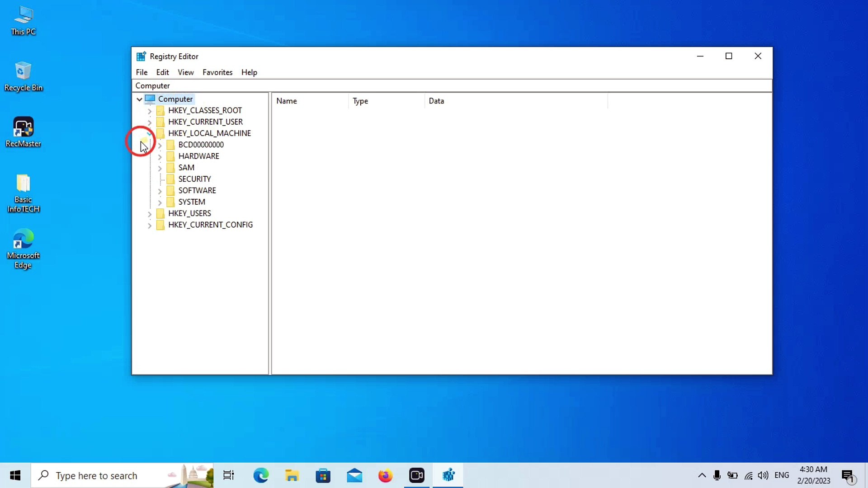Click the volume icon in system tray
This screenshot has height=488, width=868.
(763, 475)
